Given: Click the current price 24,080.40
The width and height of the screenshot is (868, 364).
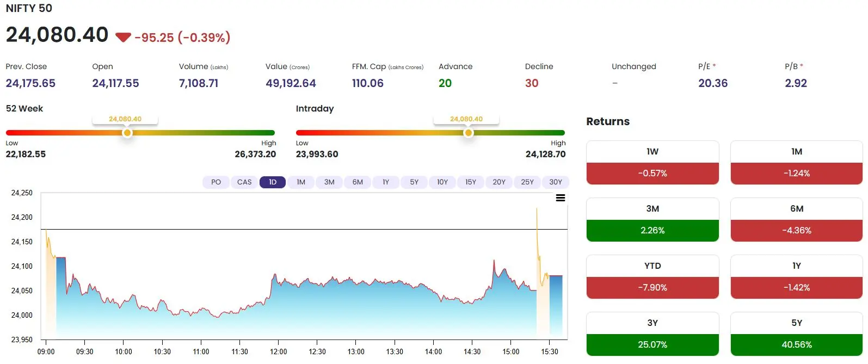Looking at the screenshot, I should tap(57, 35).
